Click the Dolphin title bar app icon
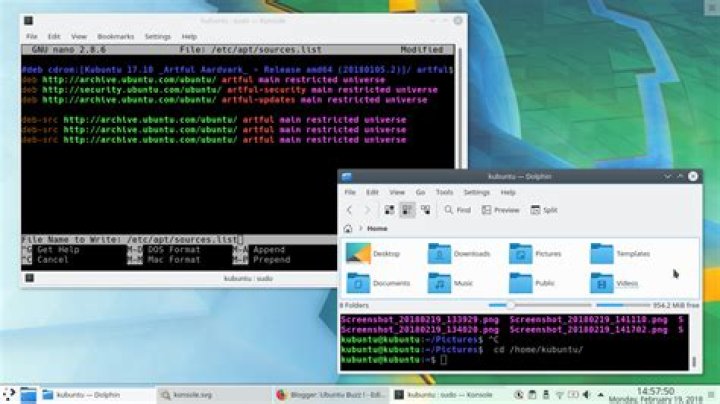Image resolution: width=720 pixels, height=404 pixels. [347, 176]
